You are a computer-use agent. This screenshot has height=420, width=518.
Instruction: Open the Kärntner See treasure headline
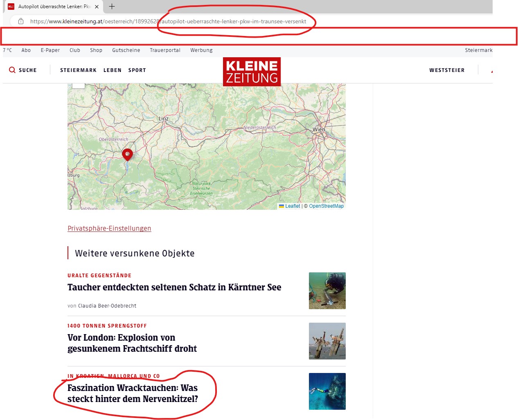pyautogui.click(x=174, y=287)
